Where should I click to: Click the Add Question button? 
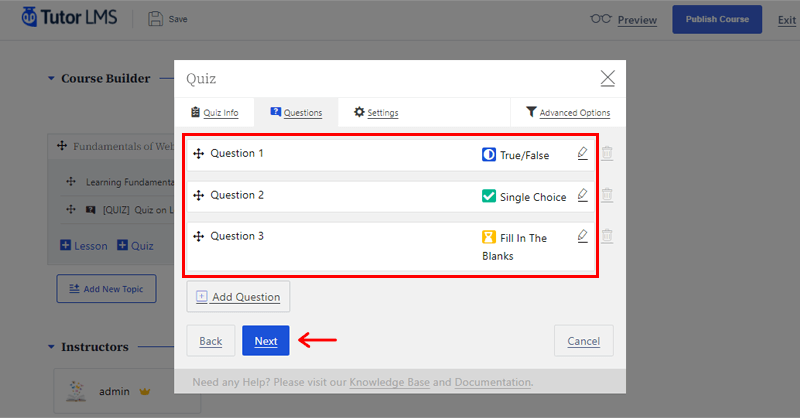(238, 297)
